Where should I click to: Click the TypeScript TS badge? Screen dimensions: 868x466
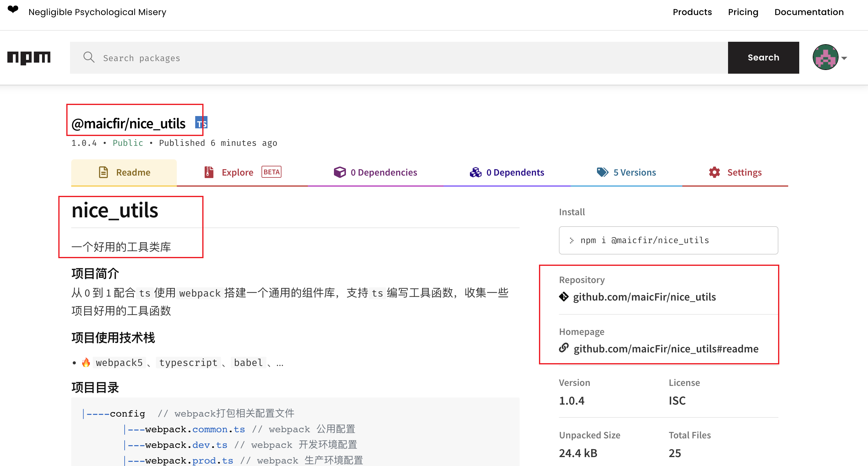[x=201, y=122]
